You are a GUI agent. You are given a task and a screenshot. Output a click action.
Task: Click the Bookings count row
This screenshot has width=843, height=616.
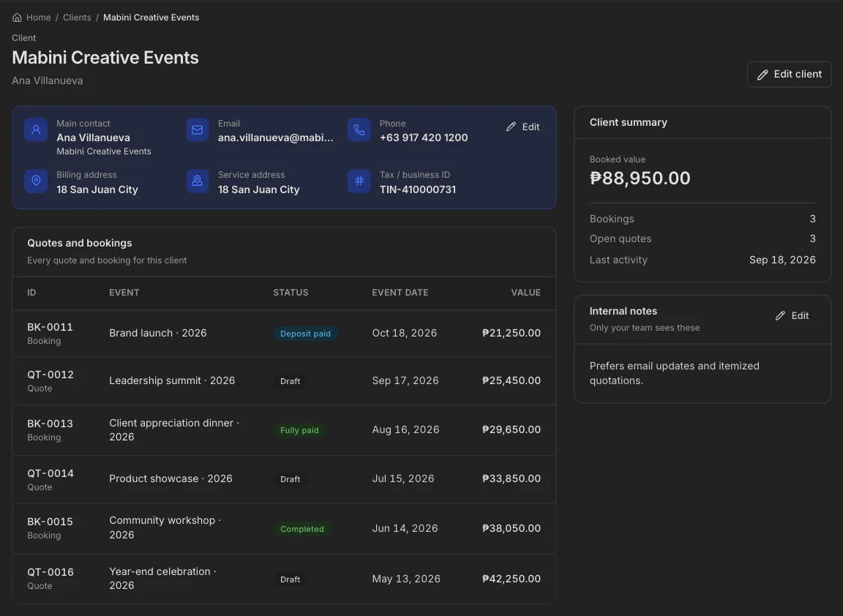[x=702, y=219]
